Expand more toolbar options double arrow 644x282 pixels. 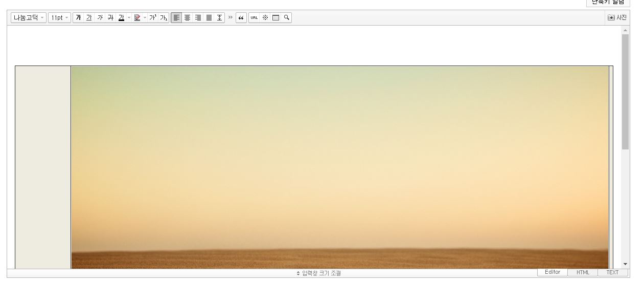click(x=230, y=17)
